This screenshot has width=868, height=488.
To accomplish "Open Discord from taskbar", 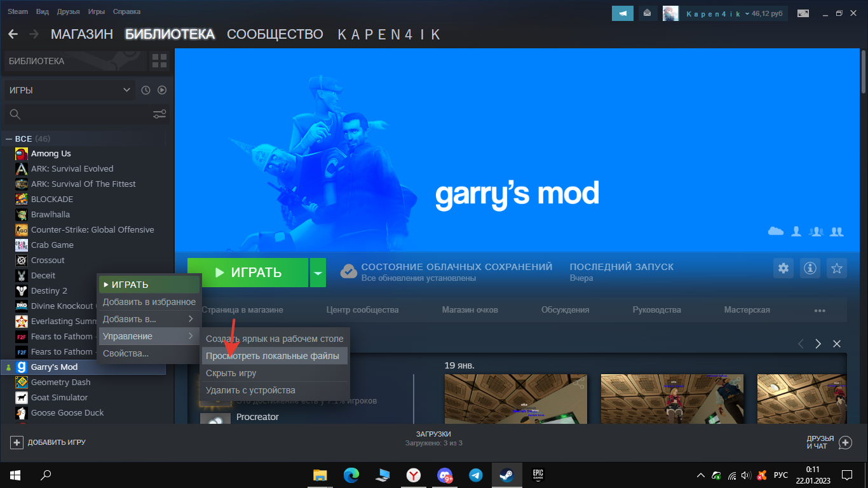I will [x=445, y=475].
